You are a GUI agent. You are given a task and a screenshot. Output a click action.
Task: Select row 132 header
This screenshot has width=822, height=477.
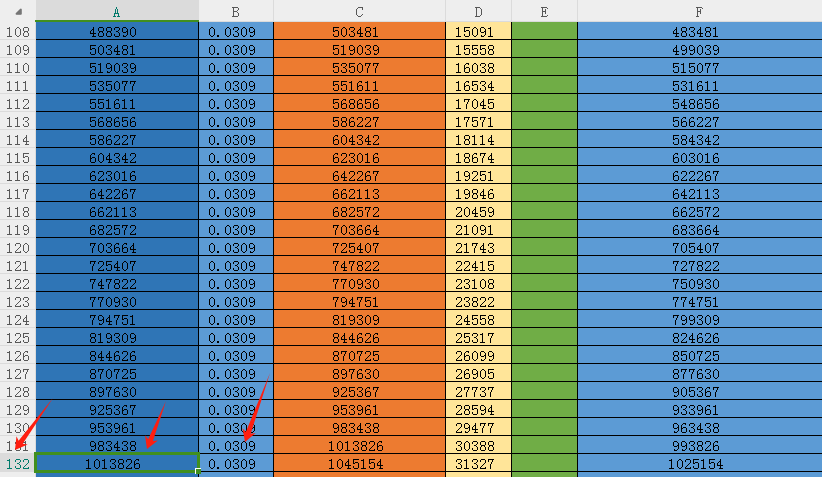[x=18, y=464]
